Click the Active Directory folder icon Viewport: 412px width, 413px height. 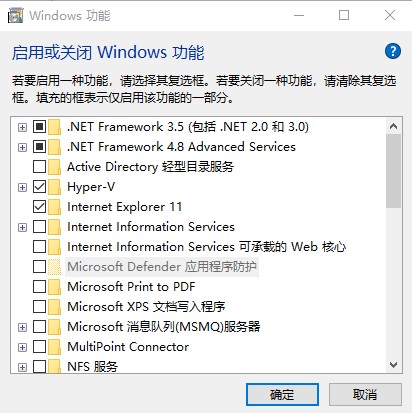pos(54,167)
